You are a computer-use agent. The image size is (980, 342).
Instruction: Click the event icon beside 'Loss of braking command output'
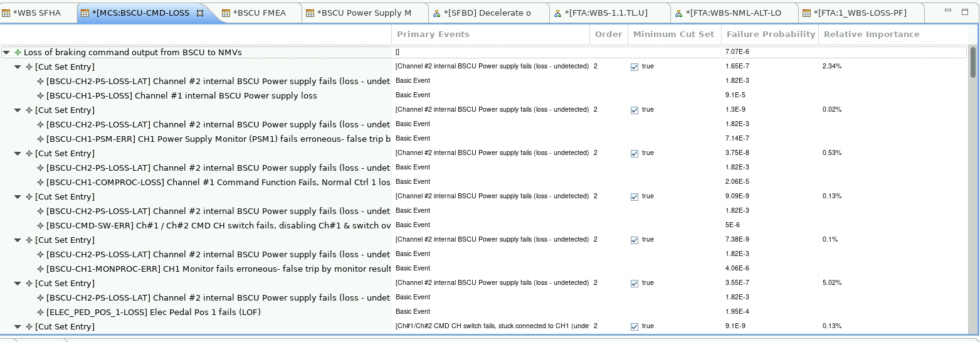(18, 53)
